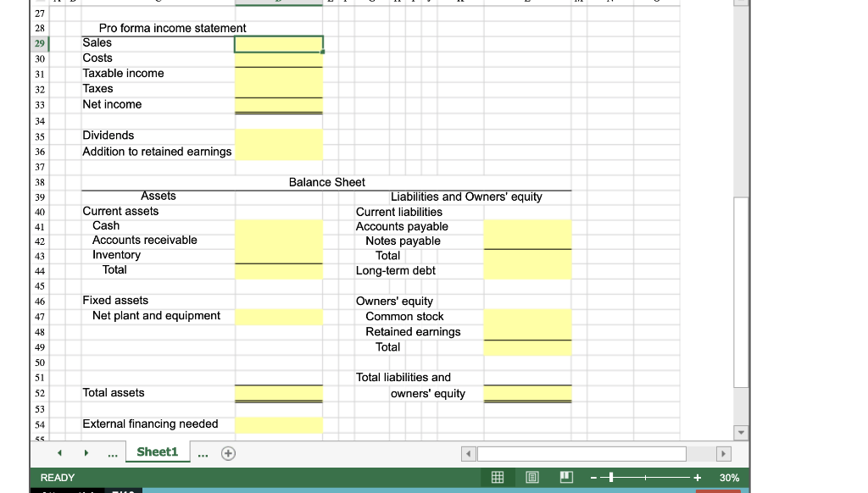868x493 pixels.
Task: Show hidden sheets left of Sheet1
Action: (113, 454)
